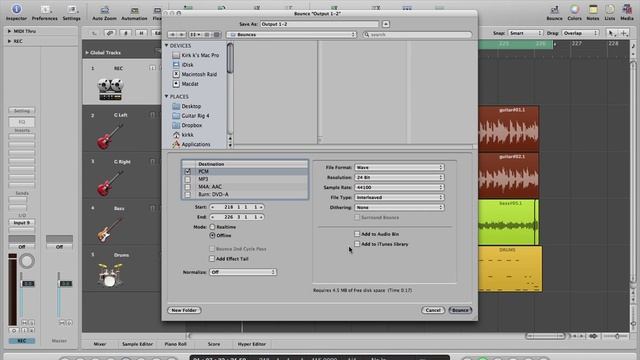Screen dimensions: 640x360
Task: Open Guitar Rig 4 folder in Places
Action: pos(191,116)
